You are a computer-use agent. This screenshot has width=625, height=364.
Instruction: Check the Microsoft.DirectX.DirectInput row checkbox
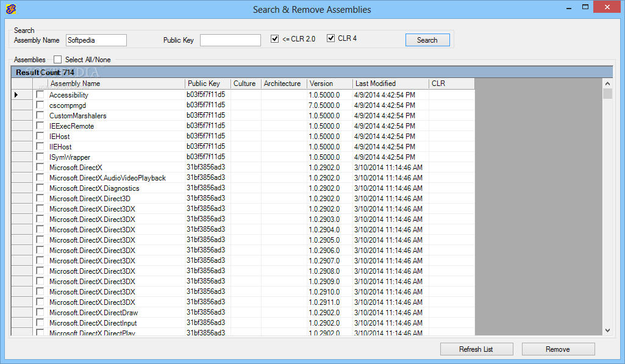[40, 323]
